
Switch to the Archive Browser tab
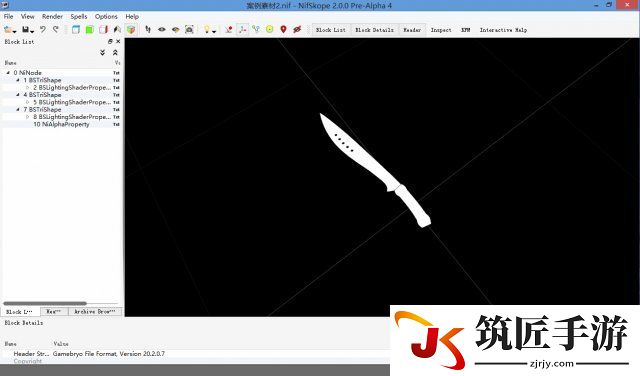(x=94, y=311)
